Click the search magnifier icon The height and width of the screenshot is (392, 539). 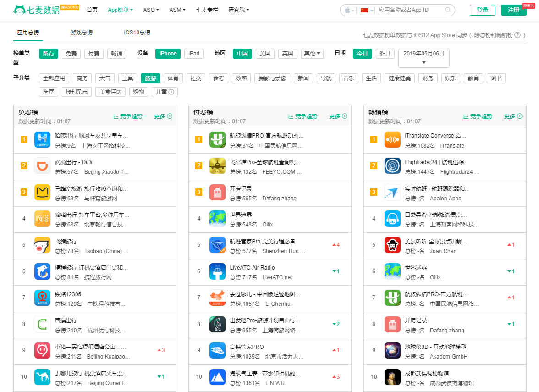tap(447, 10)
